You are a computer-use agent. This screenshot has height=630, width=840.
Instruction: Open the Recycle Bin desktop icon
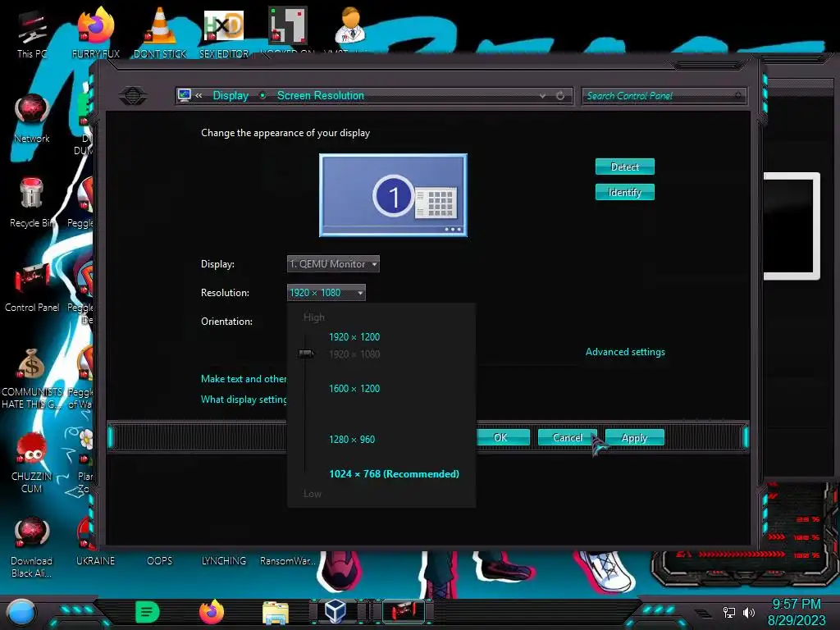32,203
